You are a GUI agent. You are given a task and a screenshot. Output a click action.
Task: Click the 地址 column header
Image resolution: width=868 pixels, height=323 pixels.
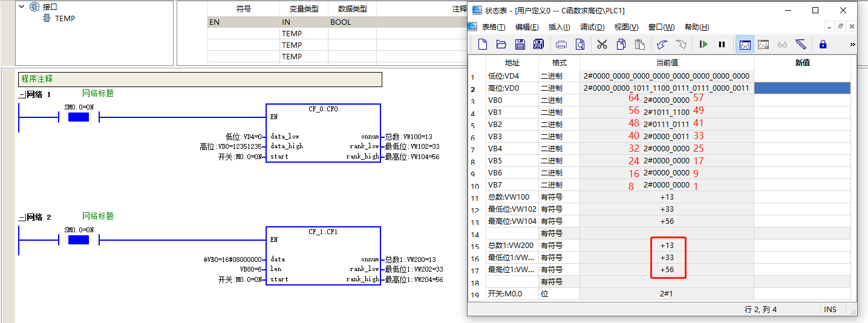[x=512, y=63]
